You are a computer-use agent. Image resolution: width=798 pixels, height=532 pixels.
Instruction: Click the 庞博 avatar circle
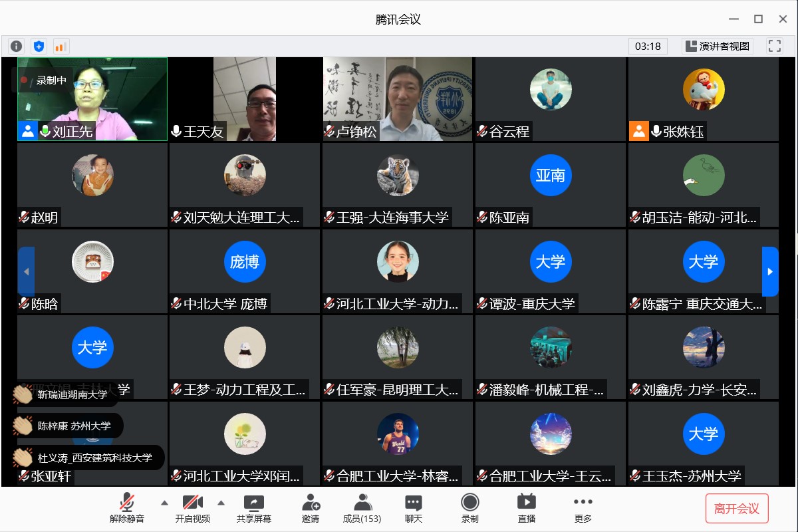click(x=245, y=262)
